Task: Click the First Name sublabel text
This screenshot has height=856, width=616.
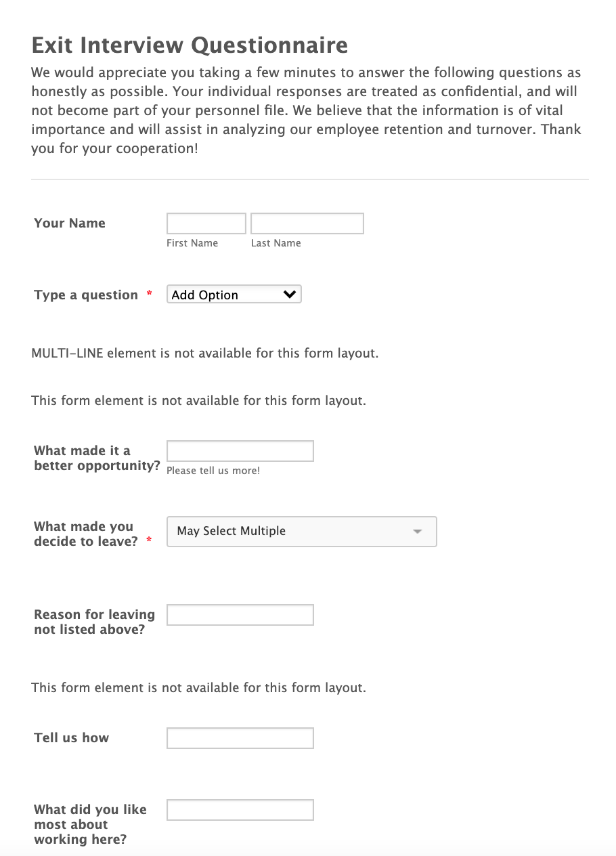Action: (192, 243)
